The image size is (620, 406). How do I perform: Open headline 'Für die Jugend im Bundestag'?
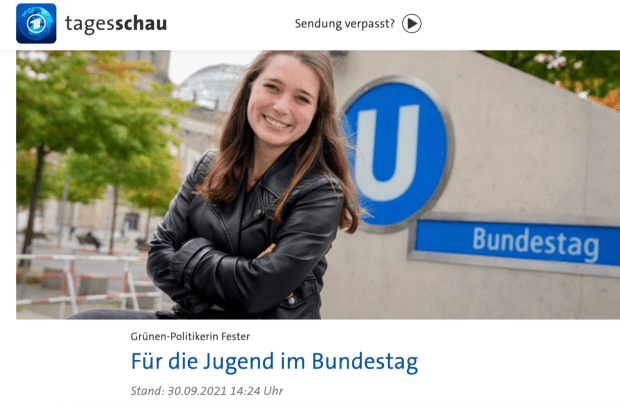[274, 362]
